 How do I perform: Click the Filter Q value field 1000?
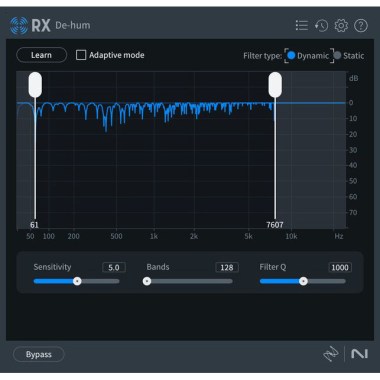pos(340,267)
